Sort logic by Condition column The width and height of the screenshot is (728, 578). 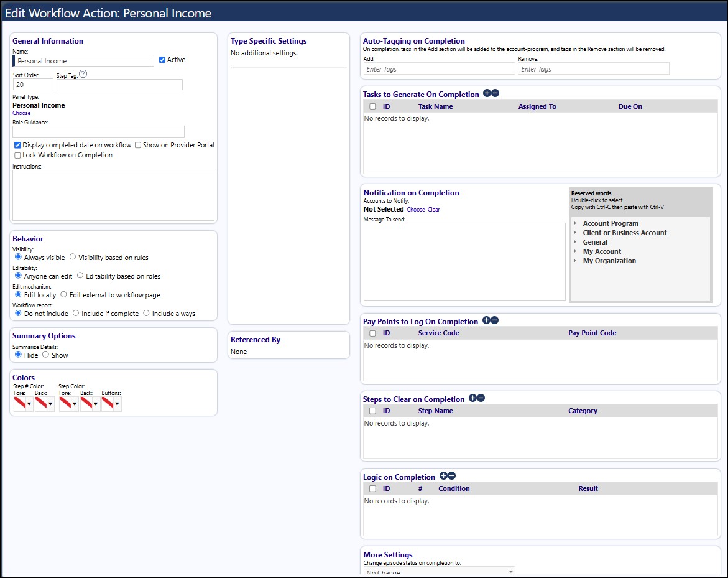click(x=454, y=489)
